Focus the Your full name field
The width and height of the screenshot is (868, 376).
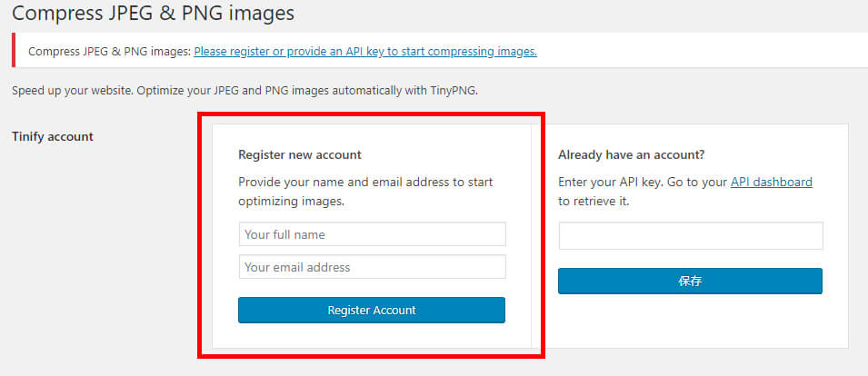(x=372, y=234)
